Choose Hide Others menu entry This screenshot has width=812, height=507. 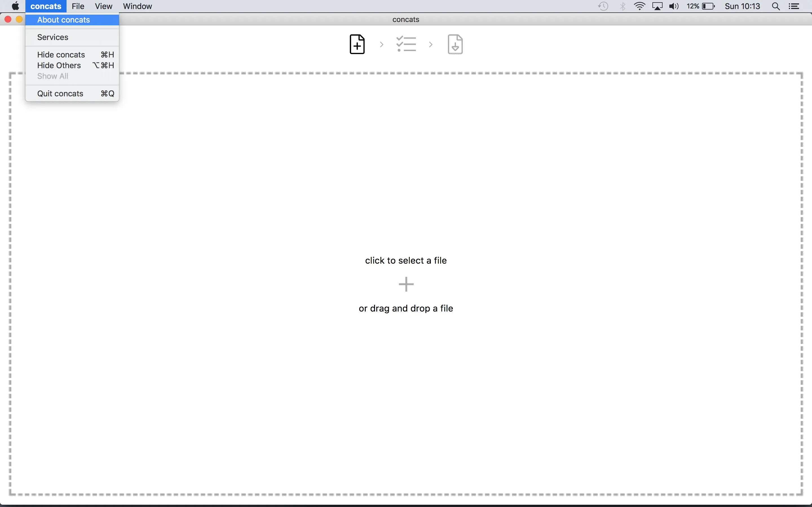click(x=59, y=65)
